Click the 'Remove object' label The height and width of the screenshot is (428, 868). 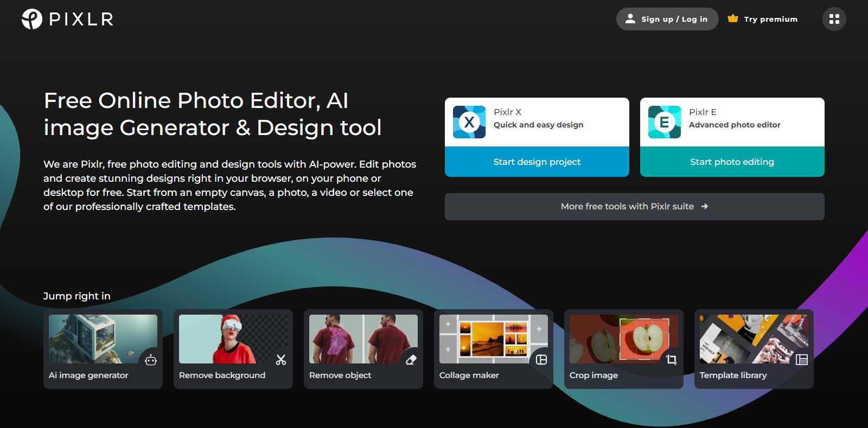[x=340, y=375]
